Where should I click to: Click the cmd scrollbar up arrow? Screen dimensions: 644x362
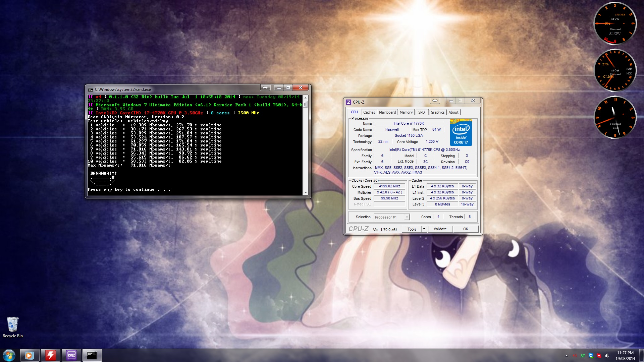click(x=305, y=97)
